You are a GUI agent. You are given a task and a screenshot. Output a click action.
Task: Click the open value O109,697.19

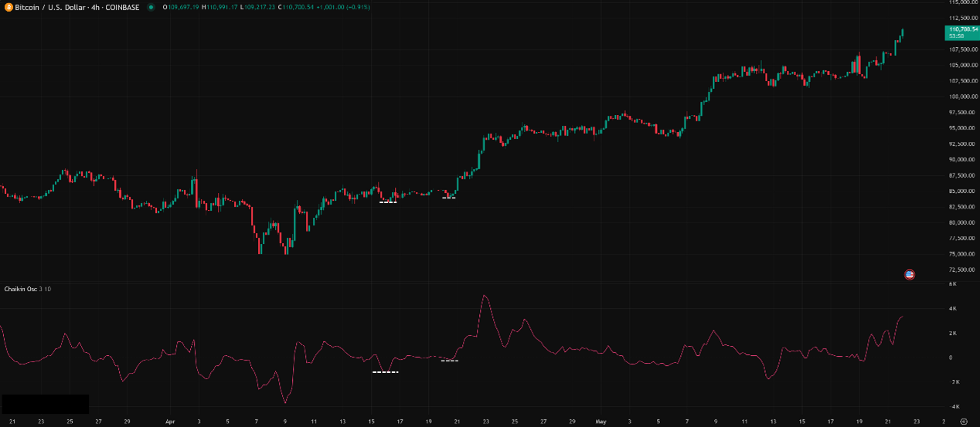pyautogui.click(x=181, y=7)
